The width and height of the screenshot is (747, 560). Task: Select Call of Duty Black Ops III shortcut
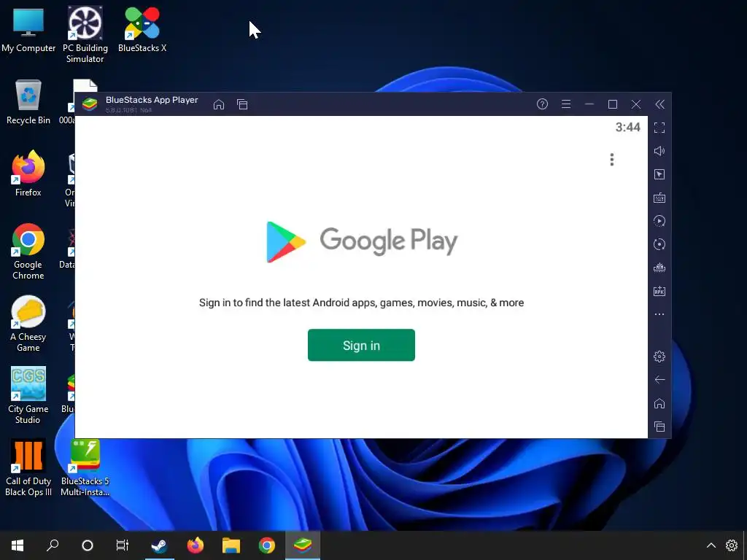point(28,467)
